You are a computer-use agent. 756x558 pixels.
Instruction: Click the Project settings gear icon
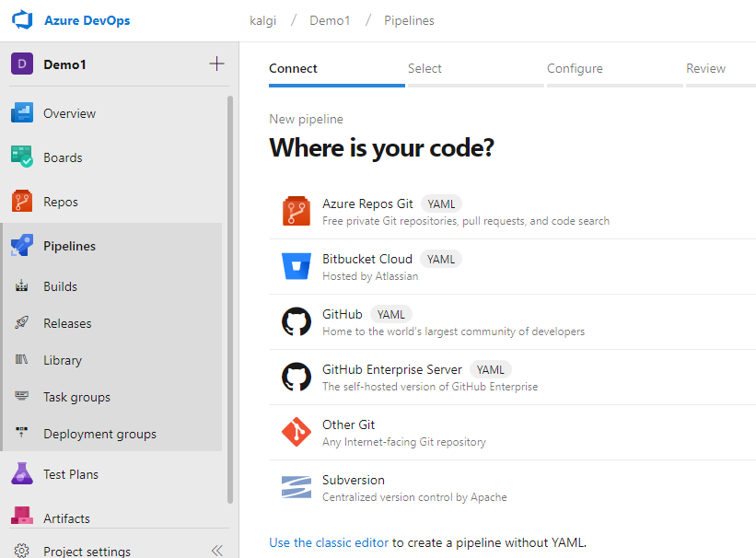pos(22,551)
